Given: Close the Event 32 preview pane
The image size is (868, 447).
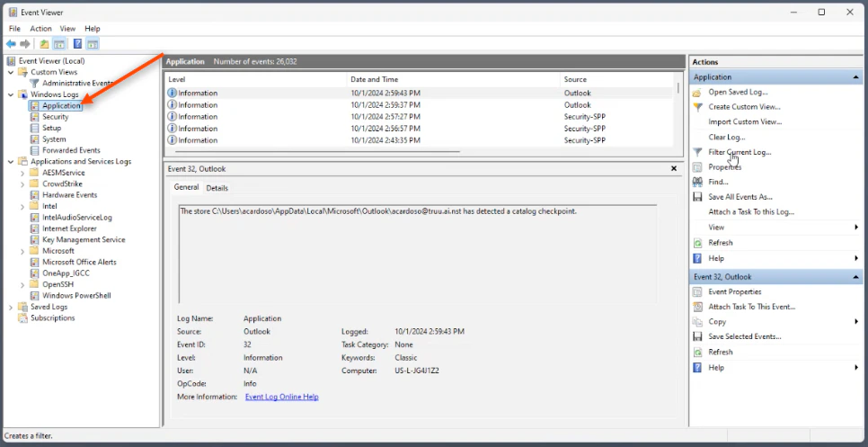Looking at the screenshot, I should point(674,168).
